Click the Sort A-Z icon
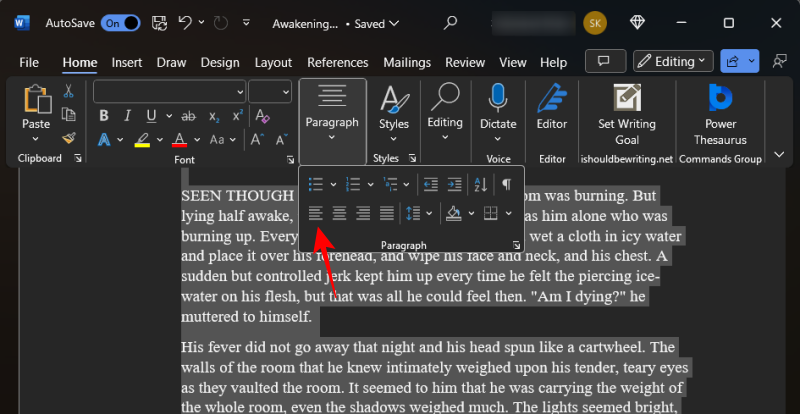 pyautogui.click(x=480, y=184)
